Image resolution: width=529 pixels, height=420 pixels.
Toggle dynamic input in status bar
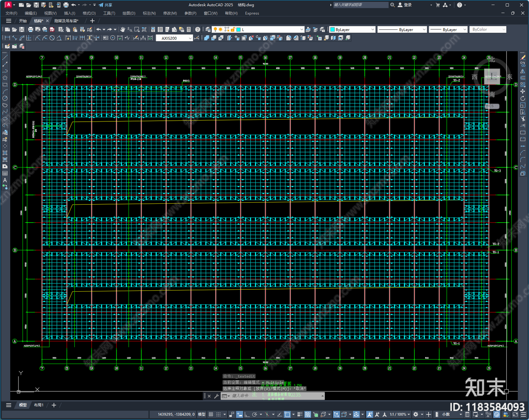click(x=239, y=414)
